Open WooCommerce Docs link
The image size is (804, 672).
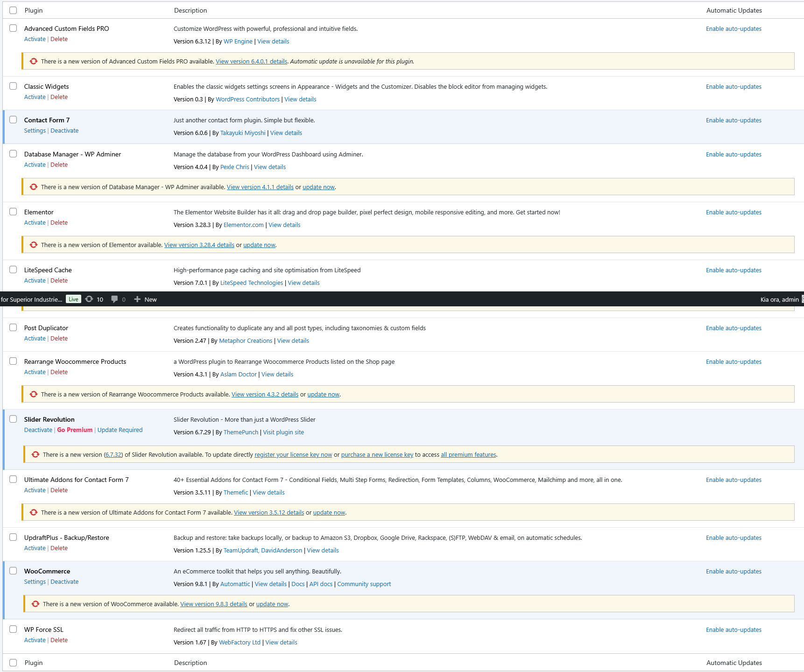tap(298, 584)
